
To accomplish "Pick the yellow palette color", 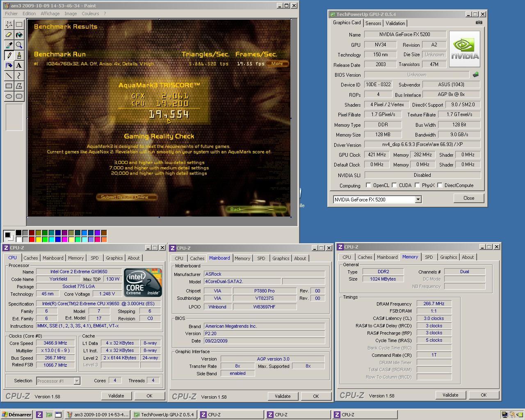I will tap(38, 240).
